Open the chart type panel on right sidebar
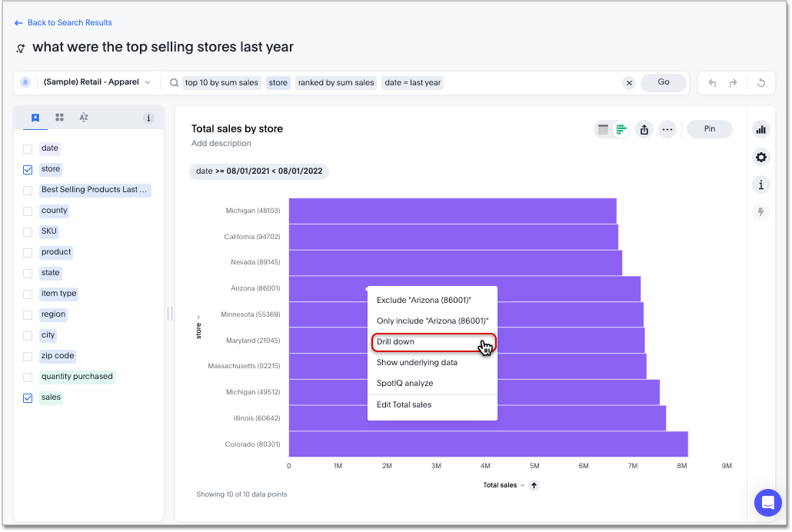This screenshot has width=792, height=532. [x=760, y=129]
